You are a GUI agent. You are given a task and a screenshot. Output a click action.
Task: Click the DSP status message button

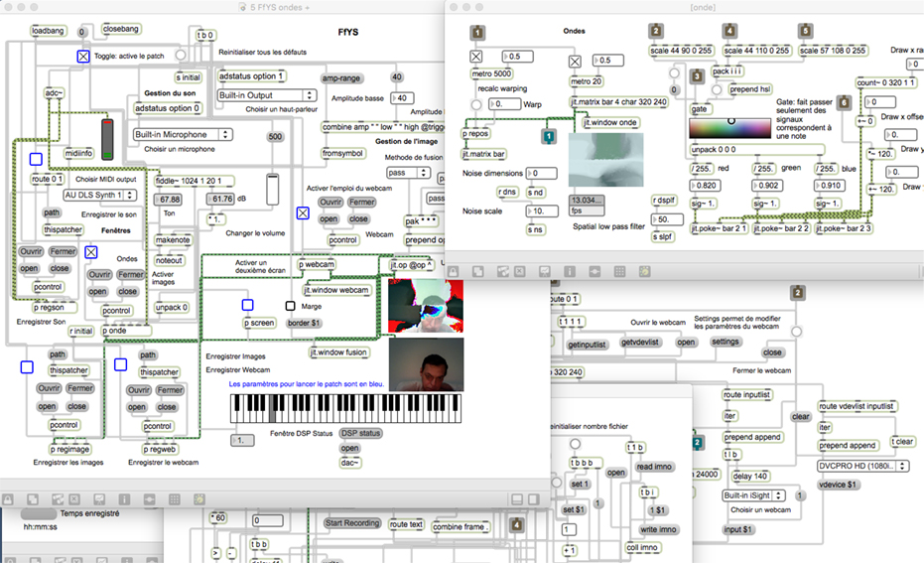pyautogui.click(x=360, y=433)
